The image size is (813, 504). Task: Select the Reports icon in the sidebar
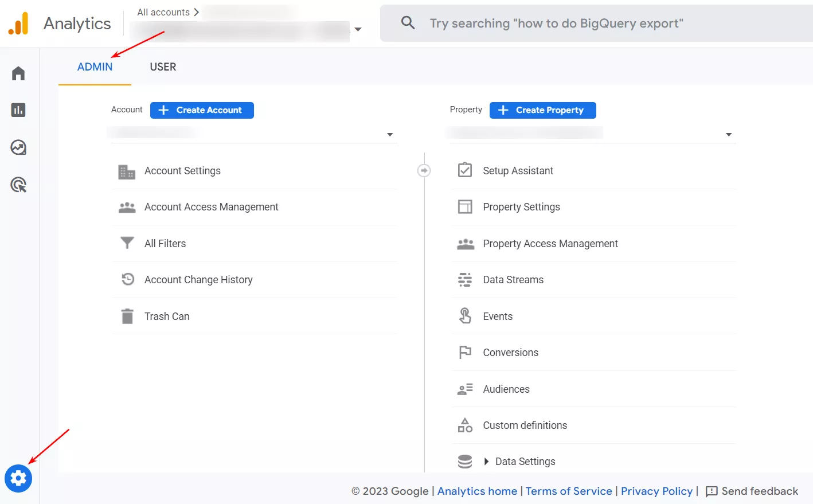tap(18, 110)
